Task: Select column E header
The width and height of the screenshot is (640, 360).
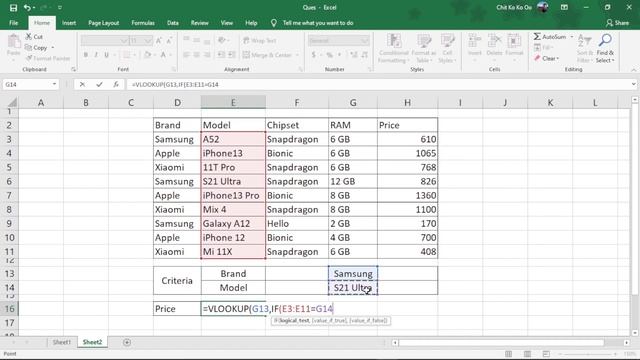Action: [x=233, y=102]
